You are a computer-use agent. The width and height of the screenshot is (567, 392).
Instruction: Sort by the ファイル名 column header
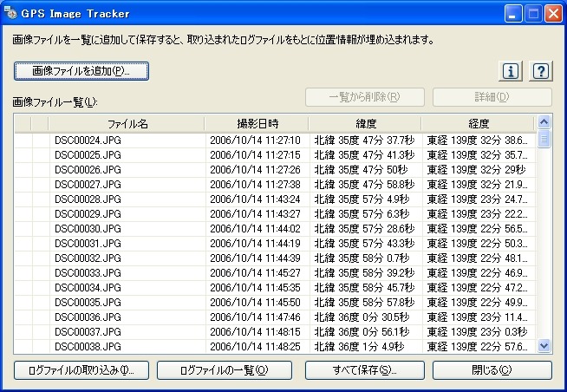(x=127, y=124)
